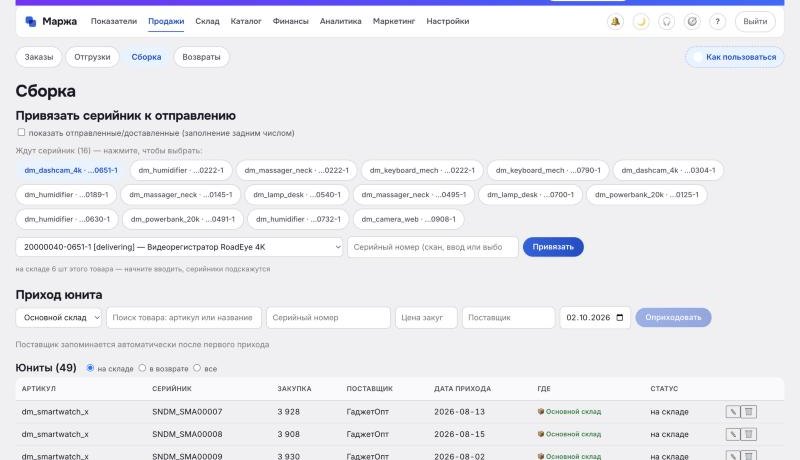Image resolution: width=800 pixels, height=460 pixels.
Task: Toggle dark mode moon icon
Action: (641, 21)
